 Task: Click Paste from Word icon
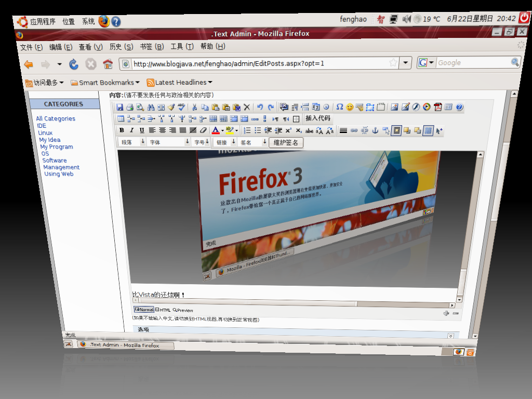click(x=236, y=107)
